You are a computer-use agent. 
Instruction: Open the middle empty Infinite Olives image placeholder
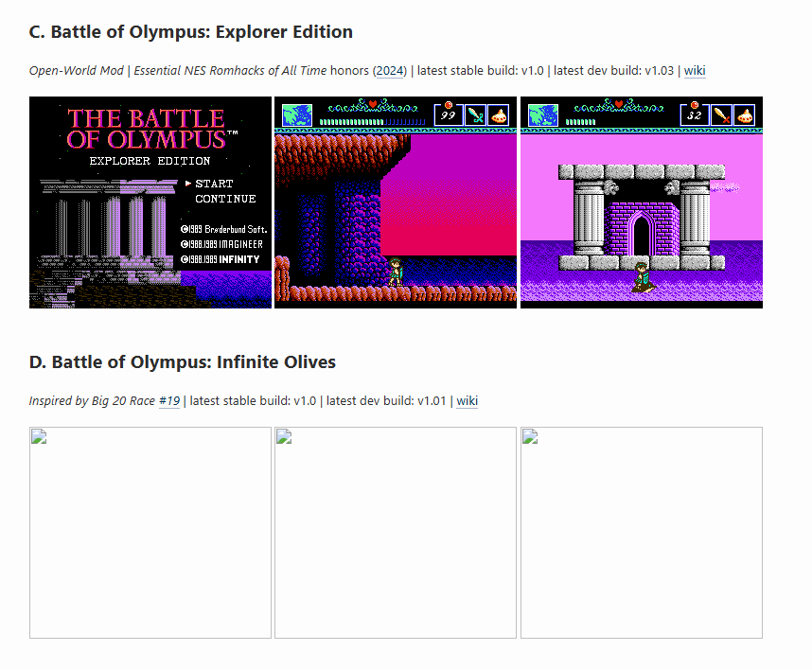pyautogui.click(x=396, y=533)
